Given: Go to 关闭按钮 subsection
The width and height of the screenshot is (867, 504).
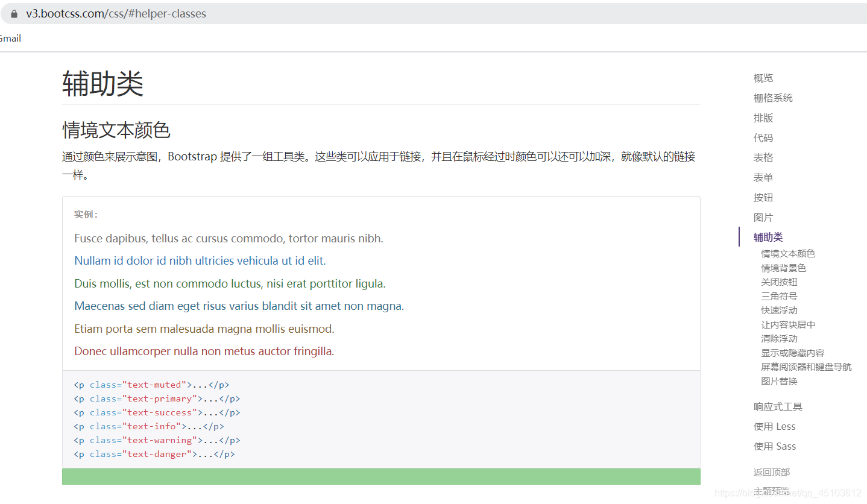Looking at the screenshot, I should click(779, 282).
